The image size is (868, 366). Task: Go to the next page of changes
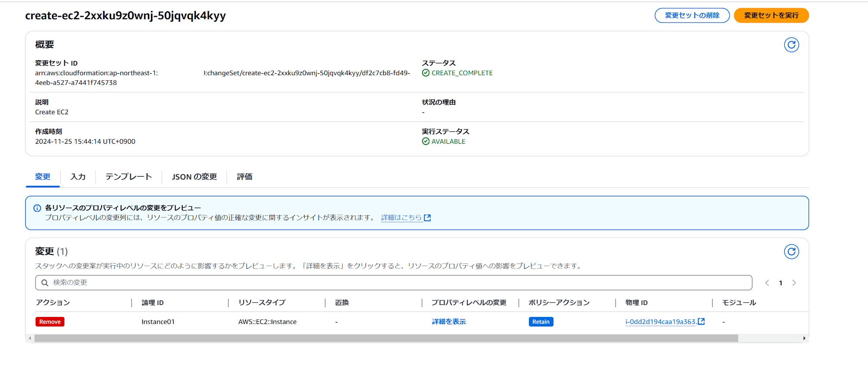[x=794, y=283]
